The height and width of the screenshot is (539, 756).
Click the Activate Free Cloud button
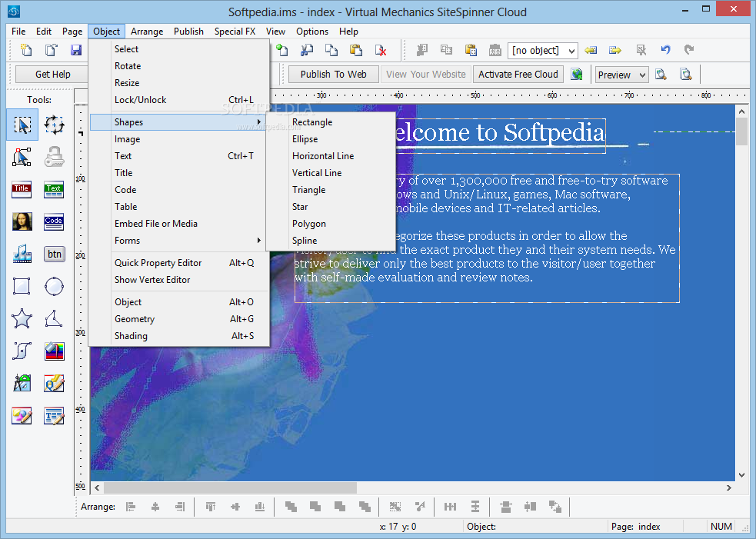tap(518, 75)
